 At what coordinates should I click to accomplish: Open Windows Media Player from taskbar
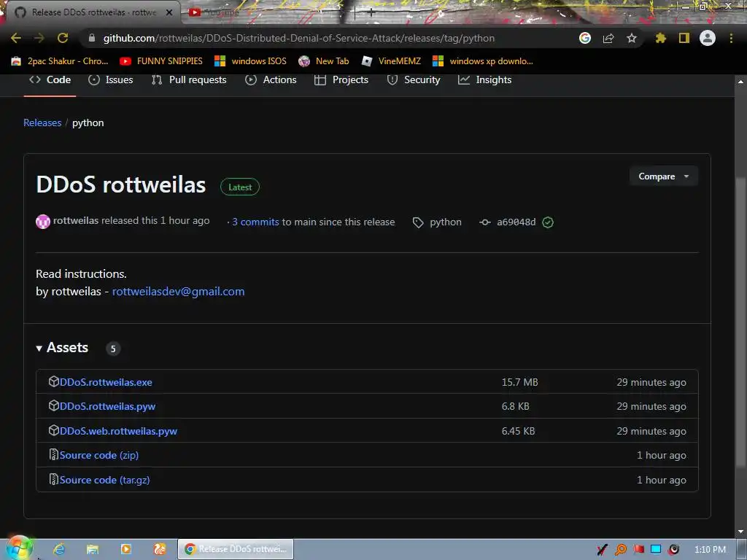tap(126, 549)
